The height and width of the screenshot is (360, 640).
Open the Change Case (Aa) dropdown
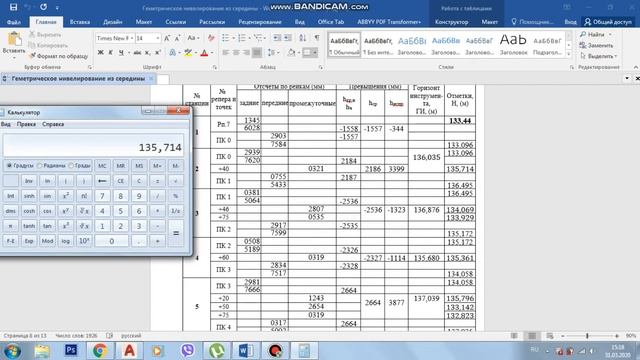click(193, 38)
